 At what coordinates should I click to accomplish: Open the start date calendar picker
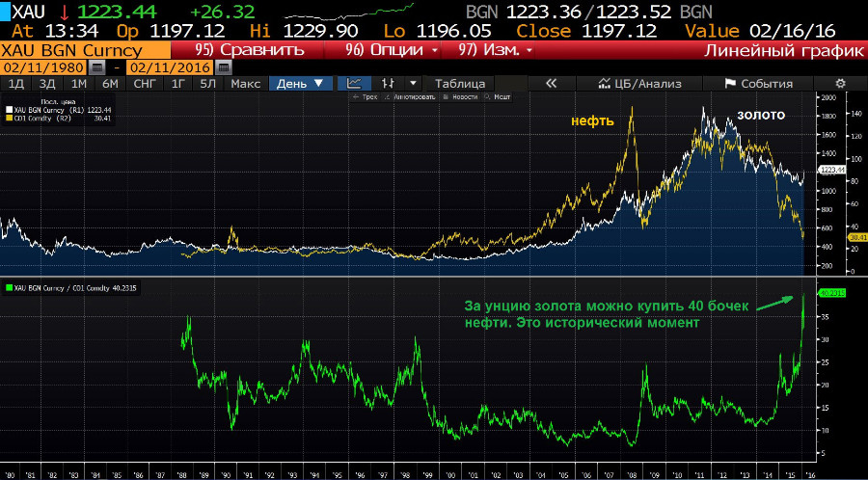[x=95, y=67]
